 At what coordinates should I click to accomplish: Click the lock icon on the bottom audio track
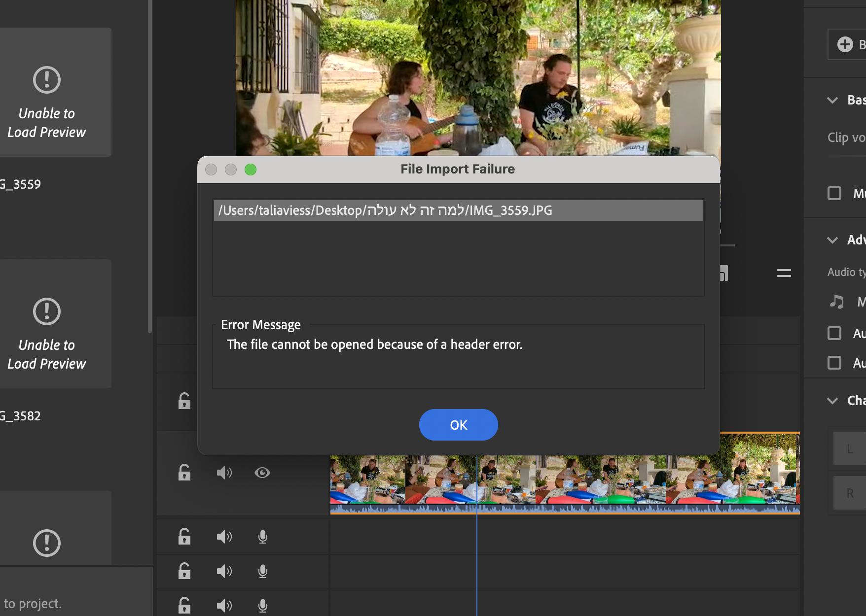[x=184, y=605]
